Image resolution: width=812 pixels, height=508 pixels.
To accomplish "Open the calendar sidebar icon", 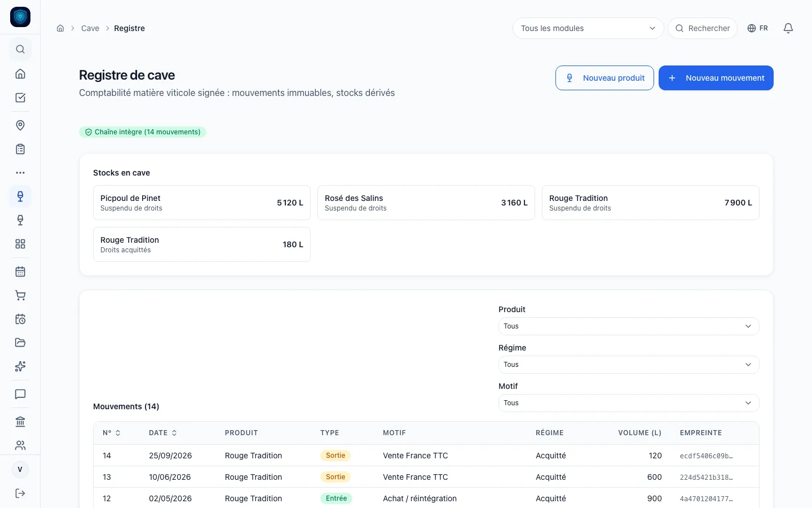I will (x=20, y=271).
